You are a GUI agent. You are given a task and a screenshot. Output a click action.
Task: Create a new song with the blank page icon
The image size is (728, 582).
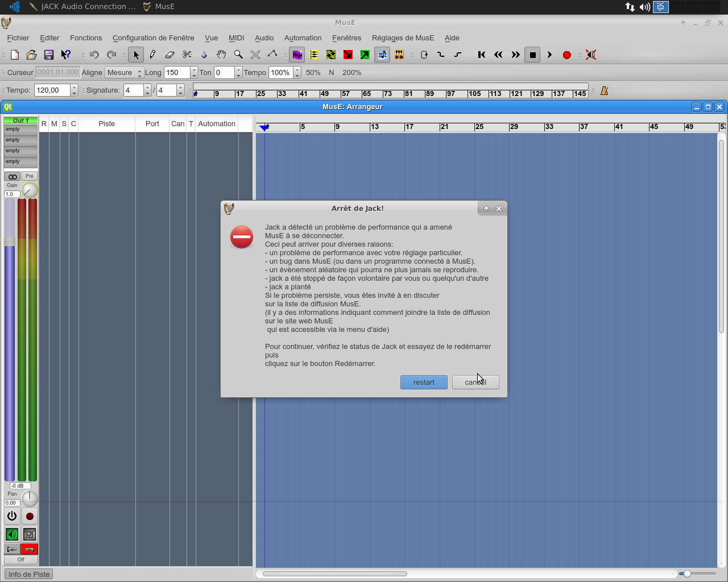coord(15,55)
